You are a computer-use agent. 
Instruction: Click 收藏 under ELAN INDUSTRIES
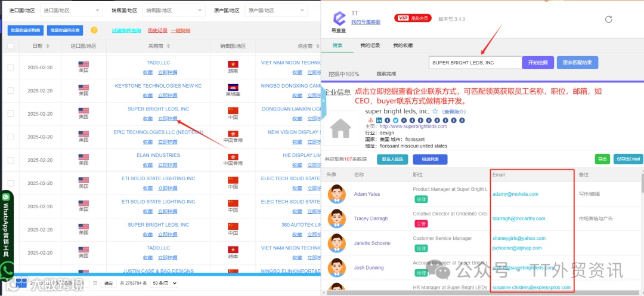[x=148, y=165]
